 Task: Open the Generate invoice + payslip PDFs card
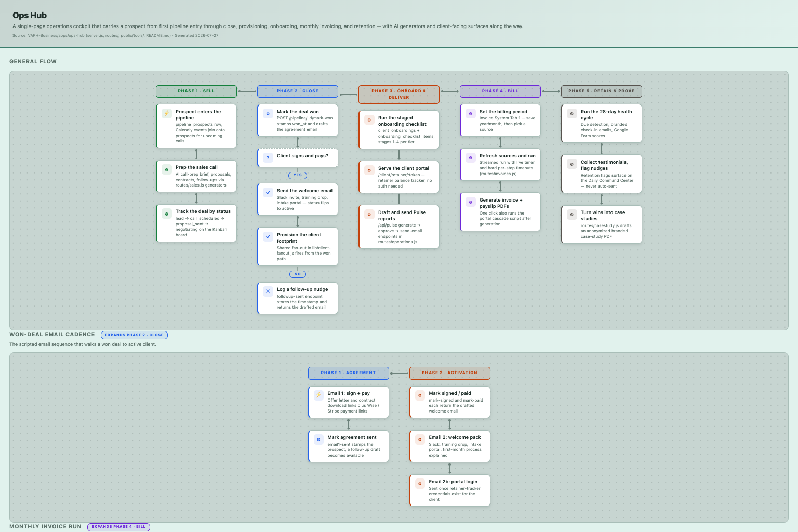[500, 212]
